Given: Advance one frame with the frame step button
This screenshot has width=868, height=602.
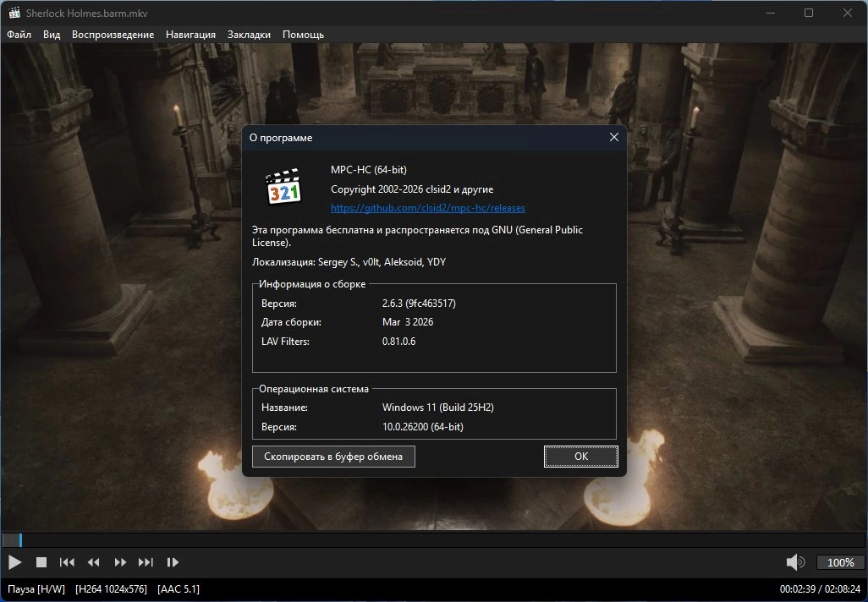Looking at the screenshot, I should [x=173, y=562].
